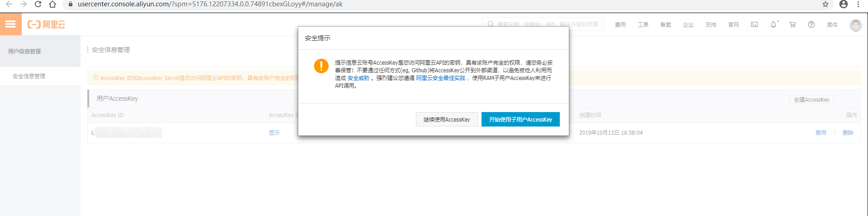
Task: Open the help question mark icon
Action: (x=811, y=24)
